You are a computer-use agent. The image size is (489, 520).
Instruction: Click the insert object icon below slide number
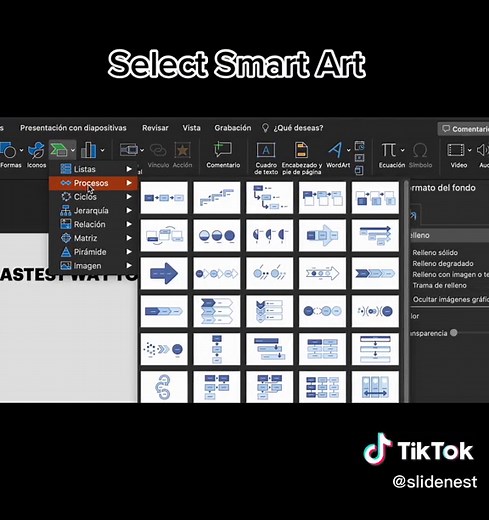pos(359,170)
